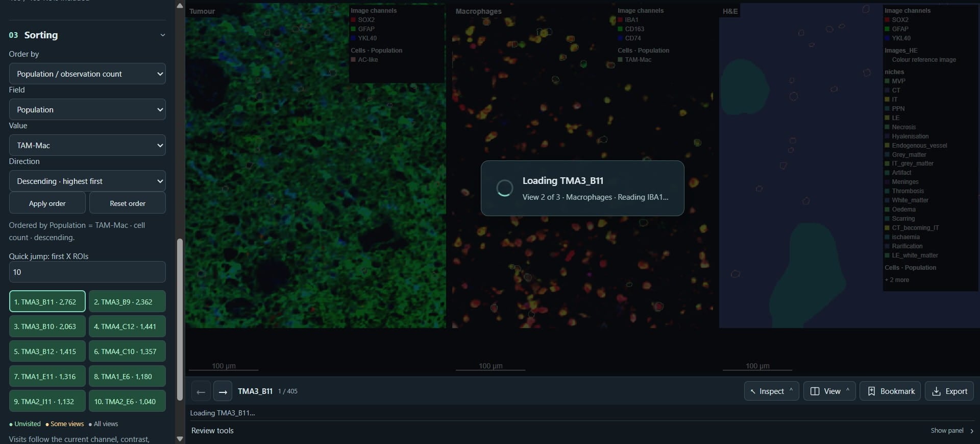Export the current view

pos(949,391)
